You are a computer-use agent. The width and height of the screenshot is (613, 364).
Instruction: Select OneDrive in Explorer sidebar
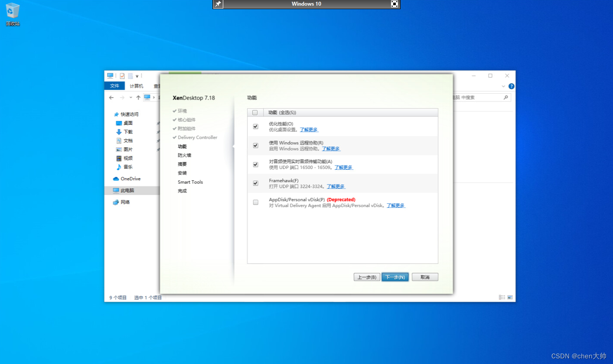pyautogui.click(x=127, y=179)
